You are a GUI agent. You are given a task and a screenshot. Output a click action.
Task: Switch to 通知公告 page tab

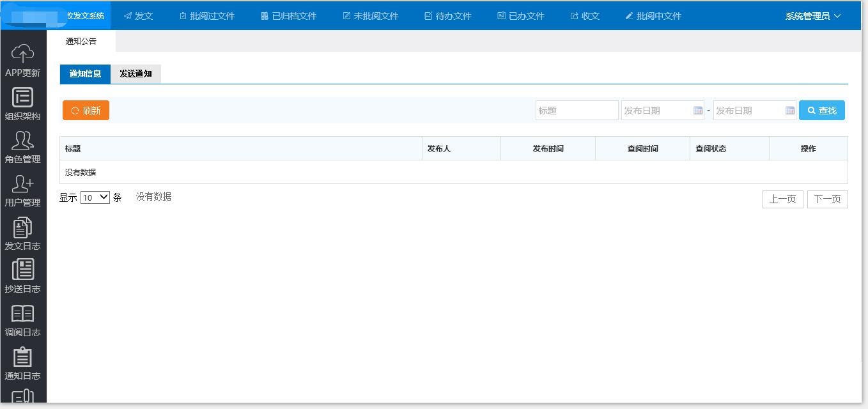tap(81, 41)
